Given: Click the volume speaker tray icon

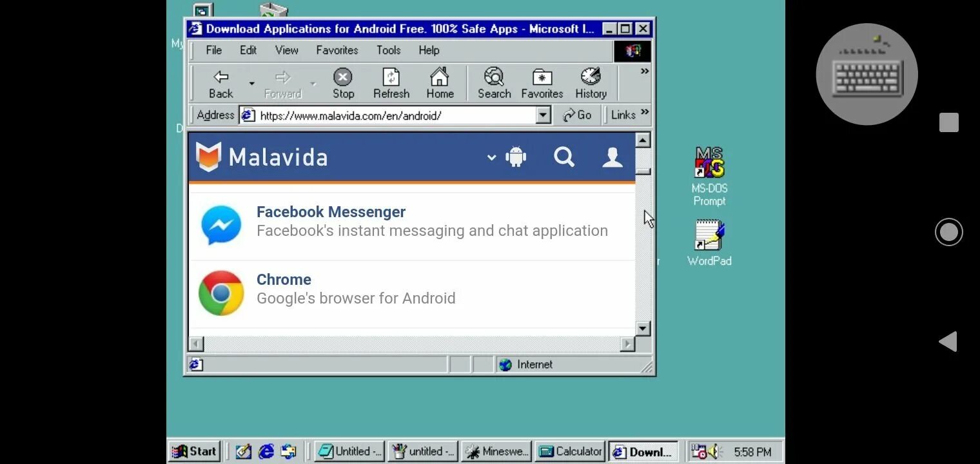Looking at the screenshot, I should 714,452.
